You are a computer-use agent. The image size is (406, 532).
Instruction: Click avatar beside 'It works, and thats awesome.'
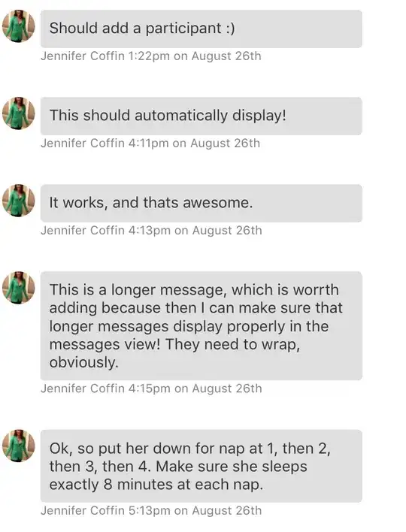click(18, 201)
